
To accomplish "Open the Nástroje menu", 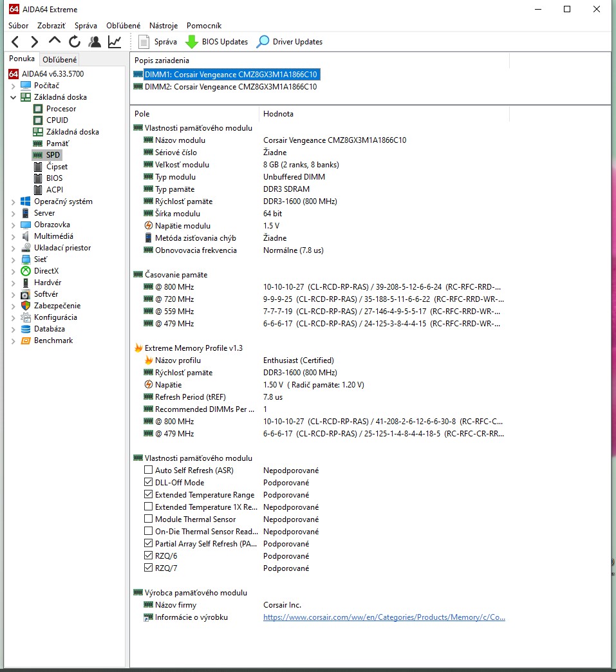I will [x=163, y=25].
